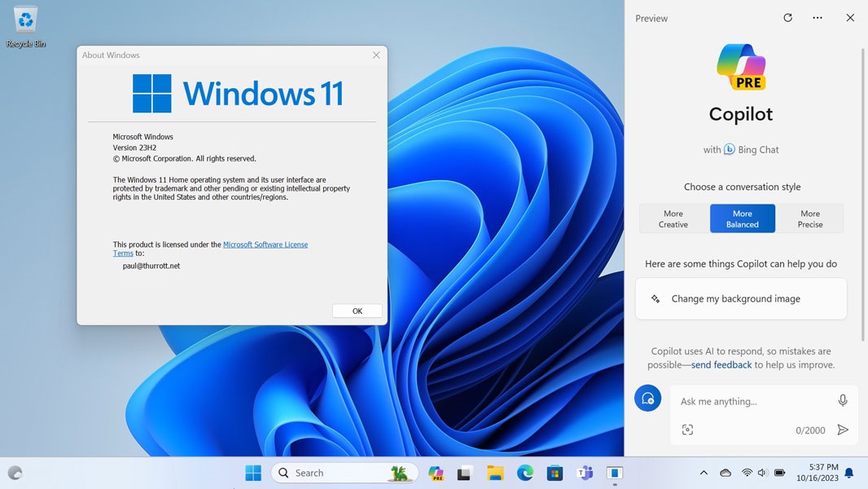Click the microphone icon in Copilot chat

[x=843, y=400]
